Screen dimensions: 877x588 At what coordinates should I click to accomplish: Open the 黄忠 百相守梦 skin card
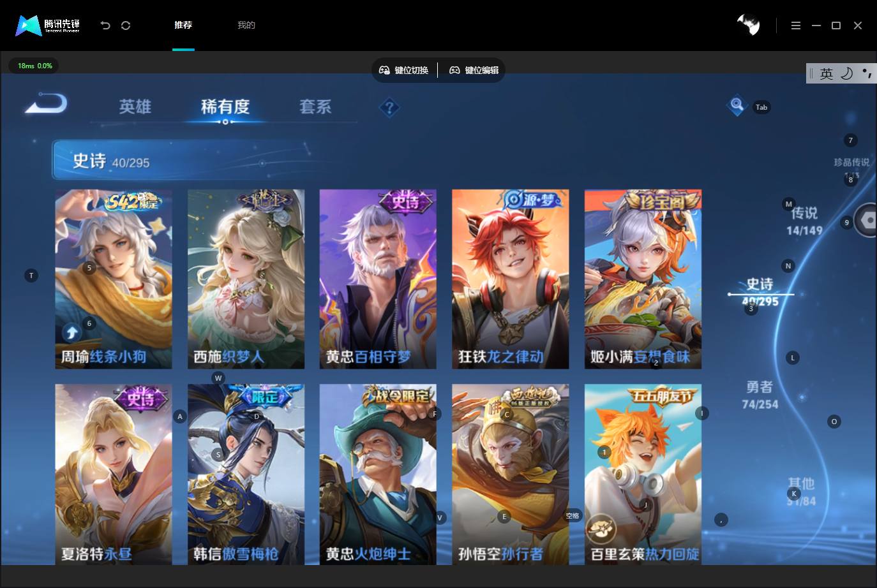[378, 279]
